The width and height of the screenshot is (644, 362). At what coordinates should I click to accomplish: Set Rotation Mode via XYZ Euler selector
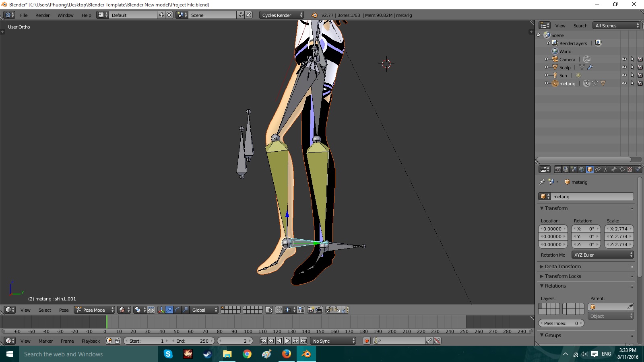point(602,255)
